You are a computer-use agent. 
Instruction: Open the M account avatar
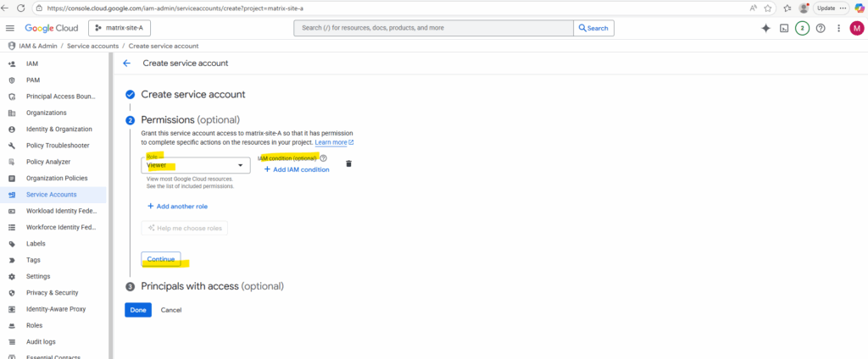click(856, 28)
